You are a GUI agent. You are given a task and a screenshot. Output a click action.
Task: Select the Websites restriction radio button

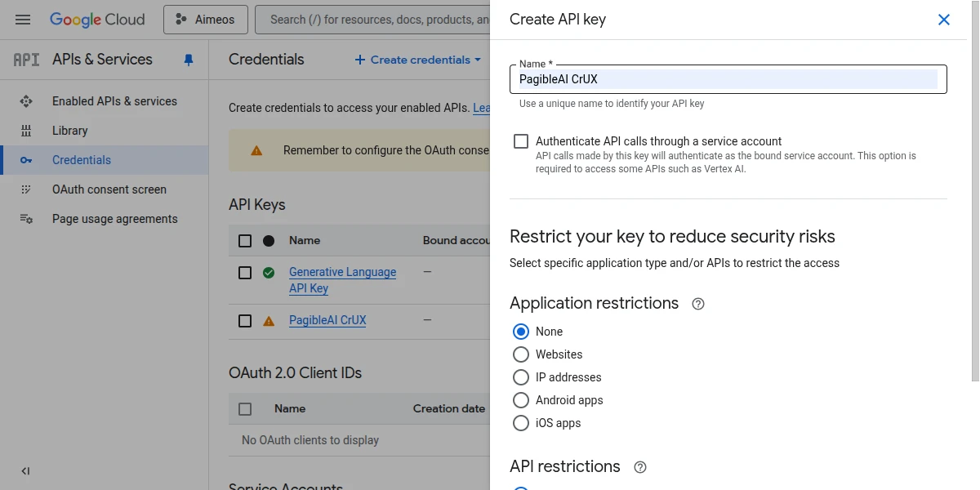521,354
